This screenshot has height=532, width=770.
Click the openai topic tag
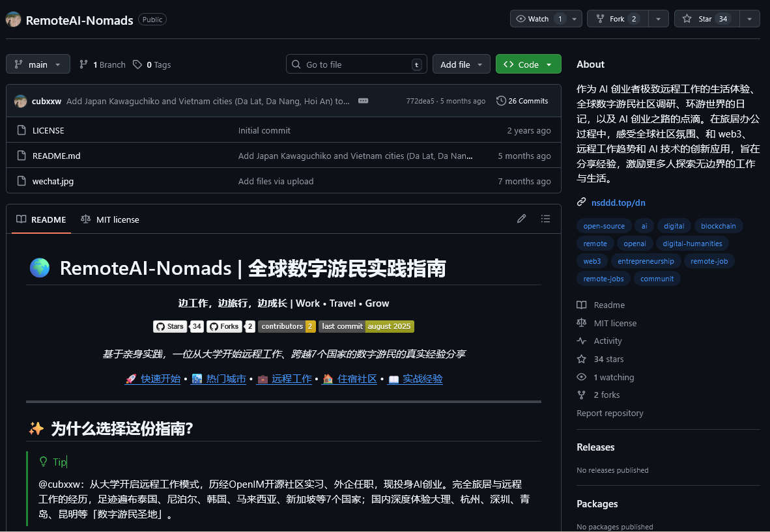pyautogui.click(x=635, y=244)
